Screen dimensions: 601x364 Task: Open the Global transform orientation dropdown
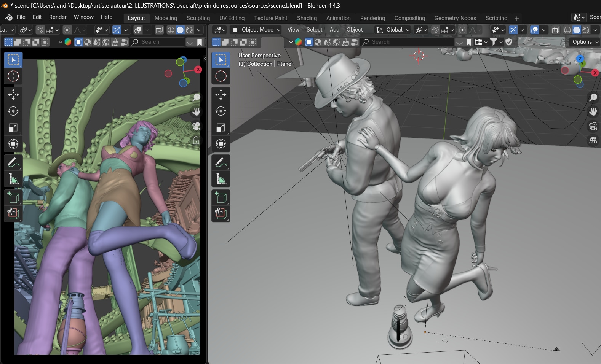tap(392, 30)
